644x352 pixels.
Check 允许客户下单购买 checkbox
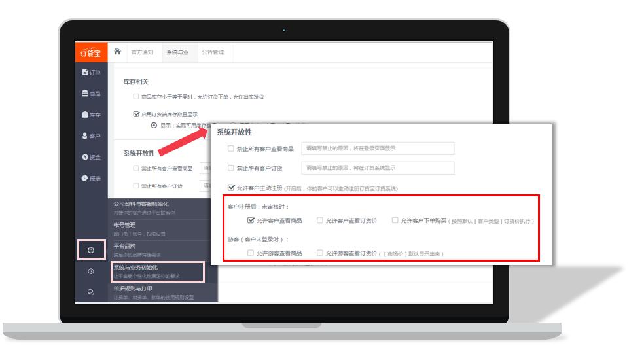pos(395,220)
